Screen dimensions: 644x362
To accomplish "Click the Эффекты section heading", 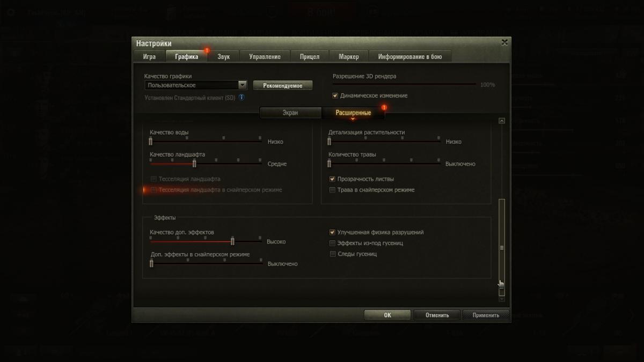I will coord(165,218).
